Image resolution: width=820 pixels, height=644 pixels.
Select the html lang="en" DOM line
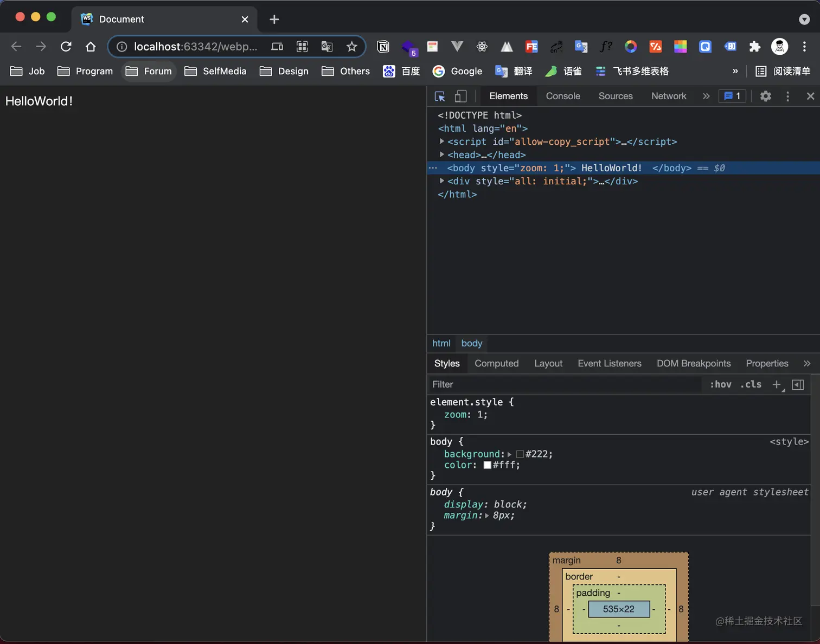pyautogui.click(x=483, y=128)
